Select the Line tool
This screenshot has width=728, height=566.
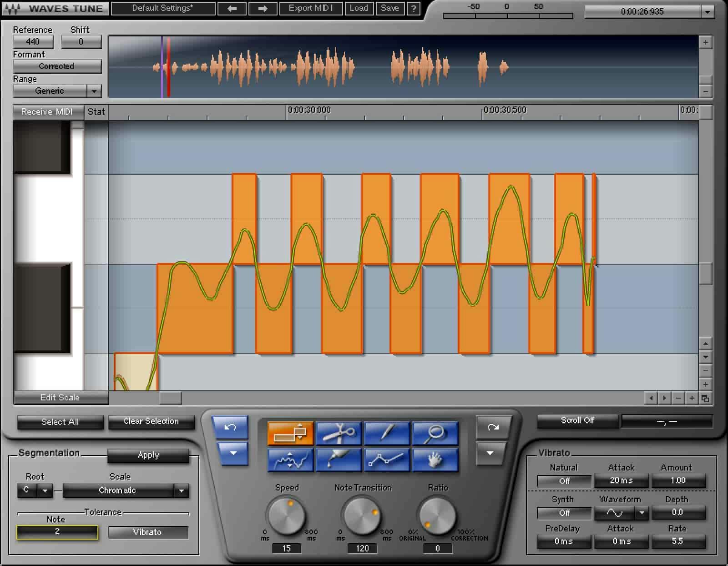tap(387, 460)
